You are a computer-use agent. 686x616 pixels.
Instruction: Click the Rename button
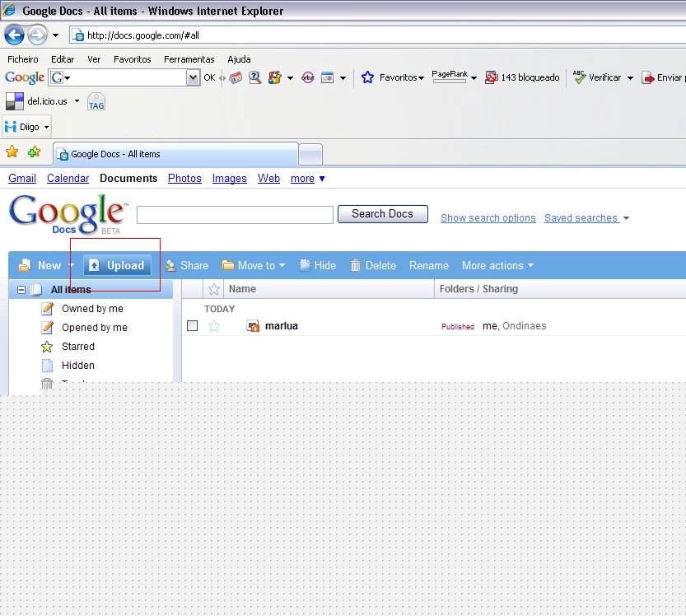coord(429,265)
